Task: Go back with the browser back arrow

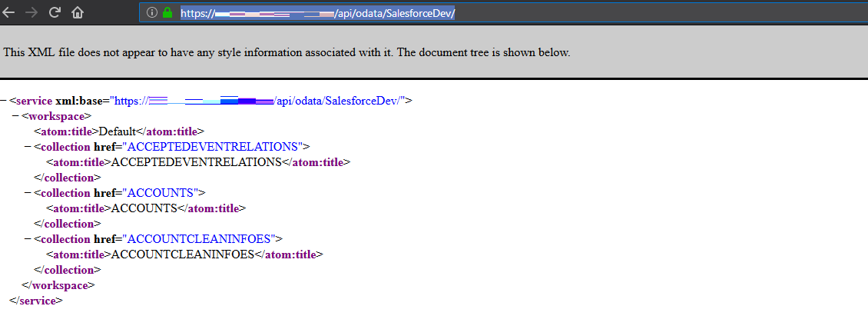Action: coord(8,12)
